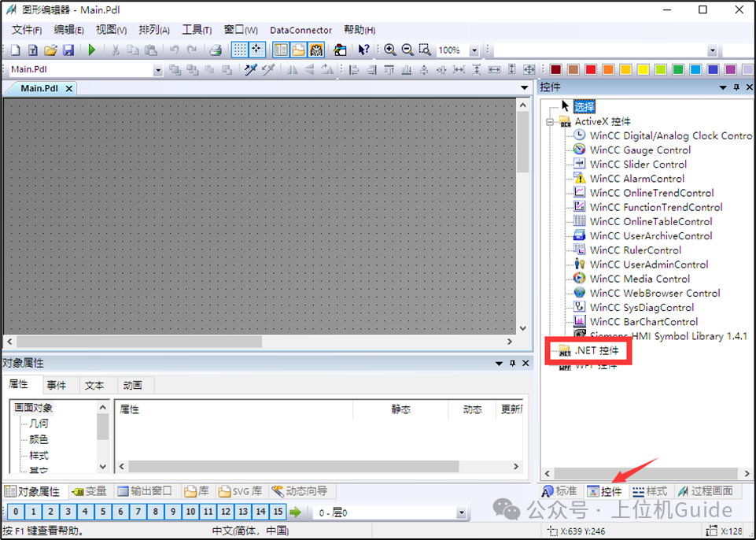Toggle layer 15 visibility button
Viewport: 756px width, 540px height.
coord(278,512)
